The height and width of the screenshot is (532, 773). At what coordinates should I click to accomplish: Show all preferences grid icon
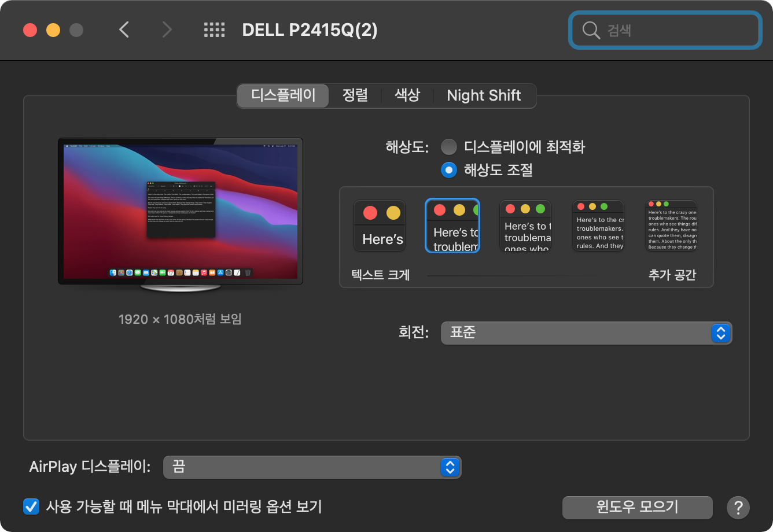215,30
